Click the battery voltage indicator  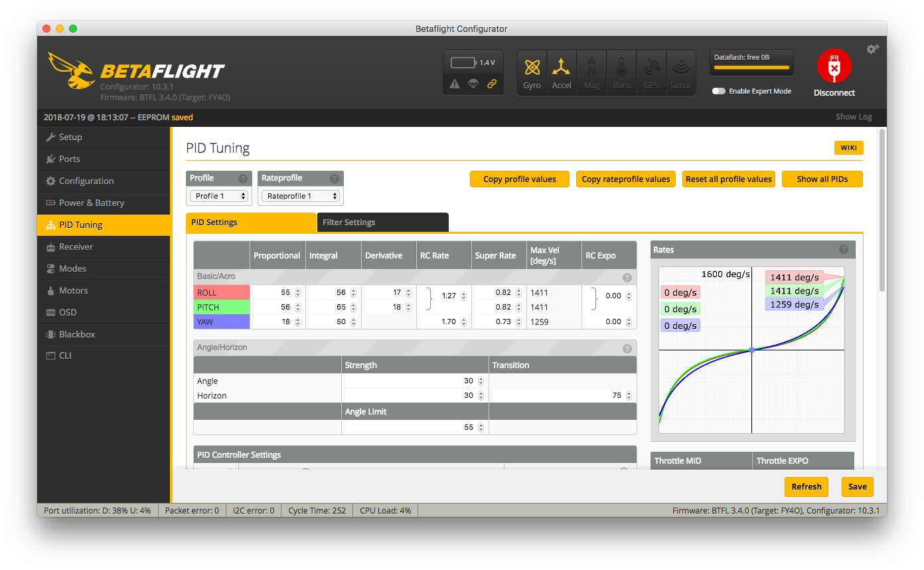tap(473, 62)
